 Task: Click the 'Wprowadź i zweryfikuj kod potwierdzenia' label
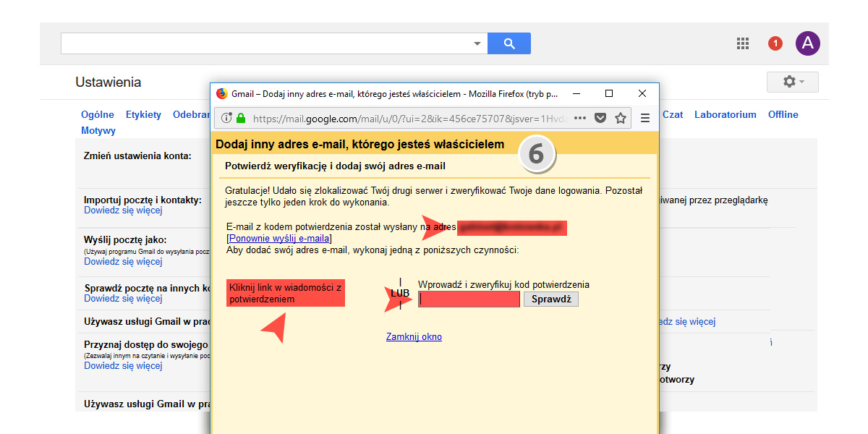click(x=503, y=284)
